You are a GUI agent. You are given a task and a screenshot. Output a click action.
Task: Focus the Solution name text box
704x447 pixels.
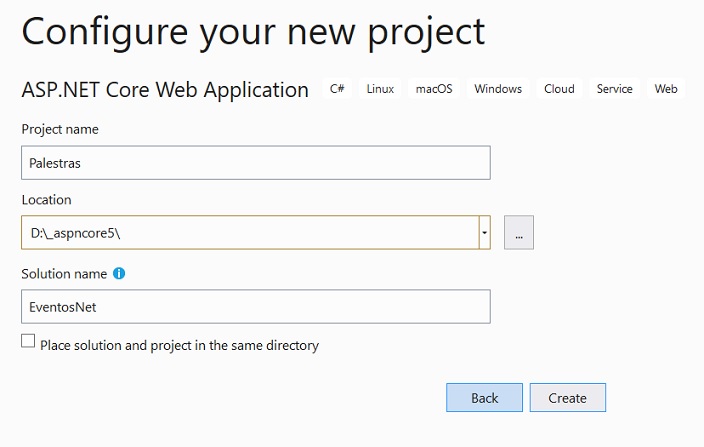pos(256,307)
